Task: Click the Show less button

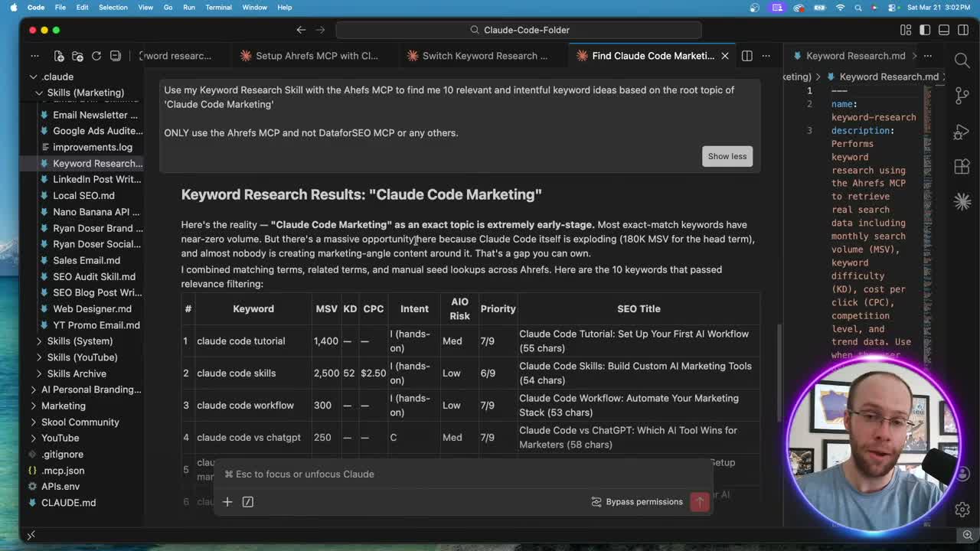Action: point(727,156)
